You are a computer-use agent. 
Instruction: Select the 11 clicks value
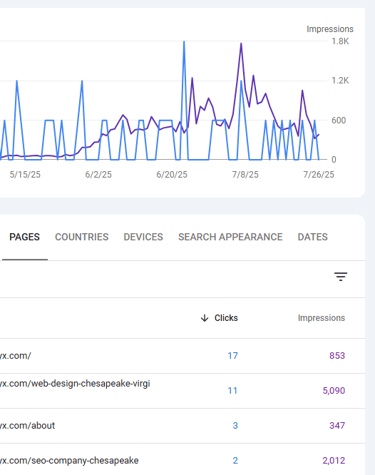[233, 391]
